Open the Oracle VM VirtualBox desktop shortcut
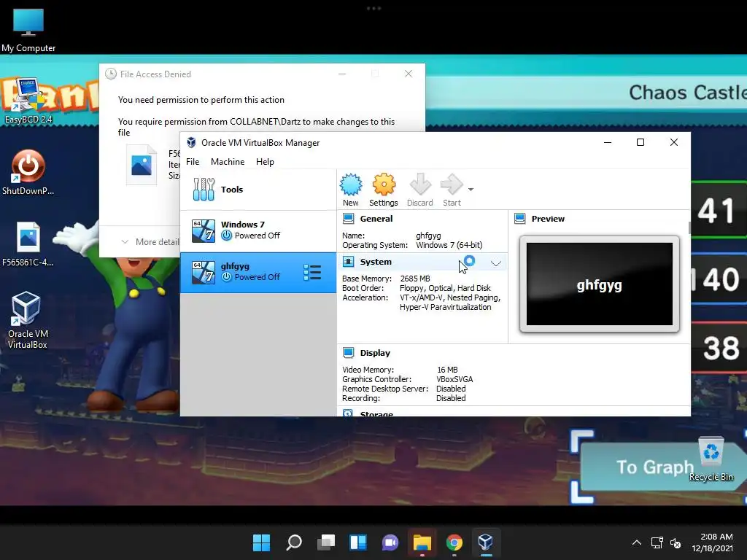 click(x=28, y=320)
